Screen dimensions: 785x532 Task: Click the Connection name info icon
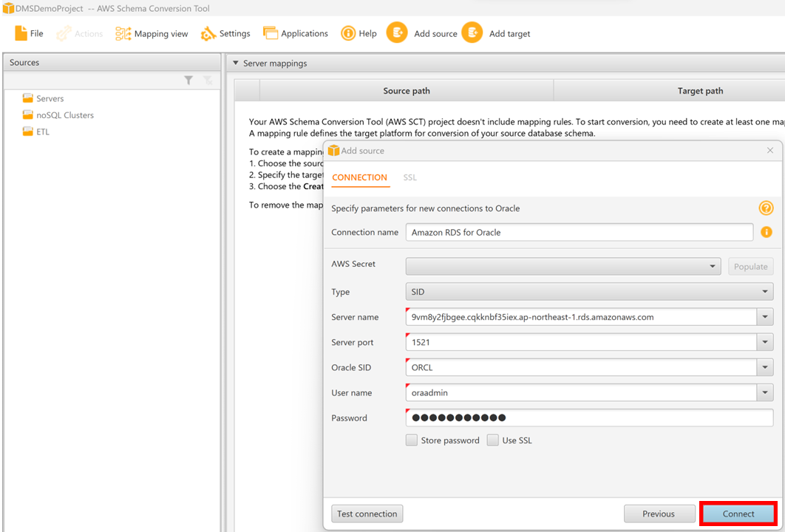[766, 232]
